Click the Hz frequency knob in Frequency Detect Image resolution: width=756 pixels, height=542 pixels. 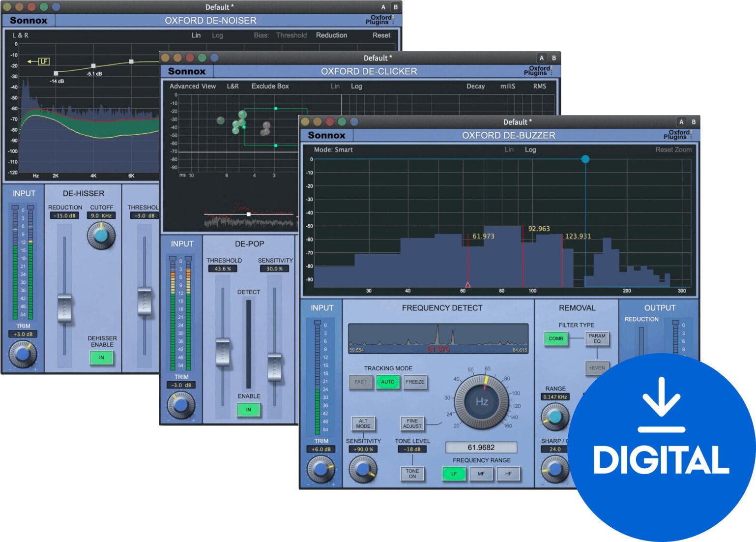[x=482, y=402]
